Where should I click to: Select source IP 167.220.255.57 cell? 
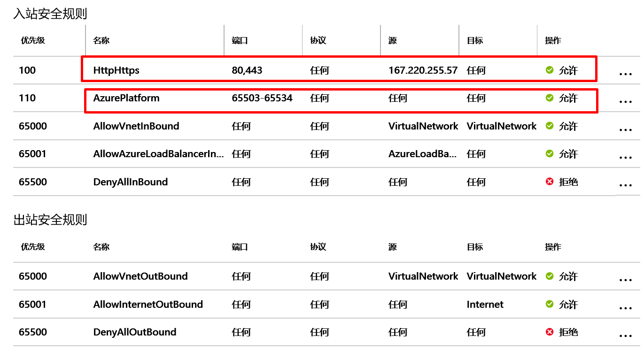[423, 70]
